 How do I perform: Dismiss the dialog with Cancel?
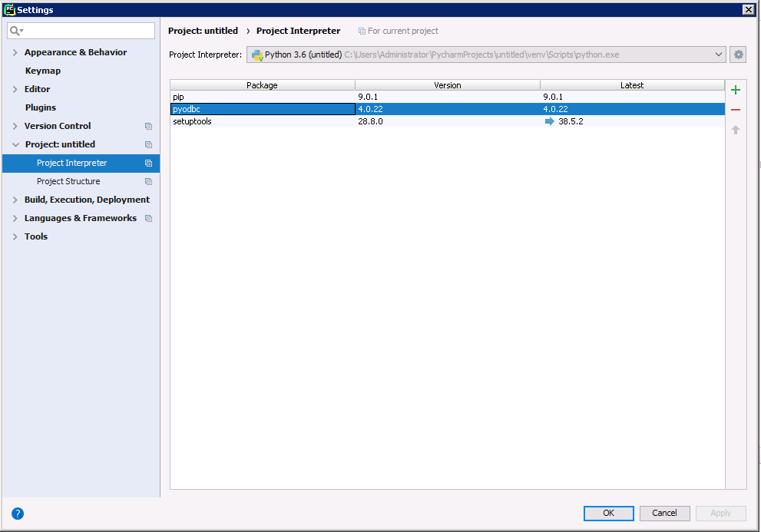coord(664,513)
